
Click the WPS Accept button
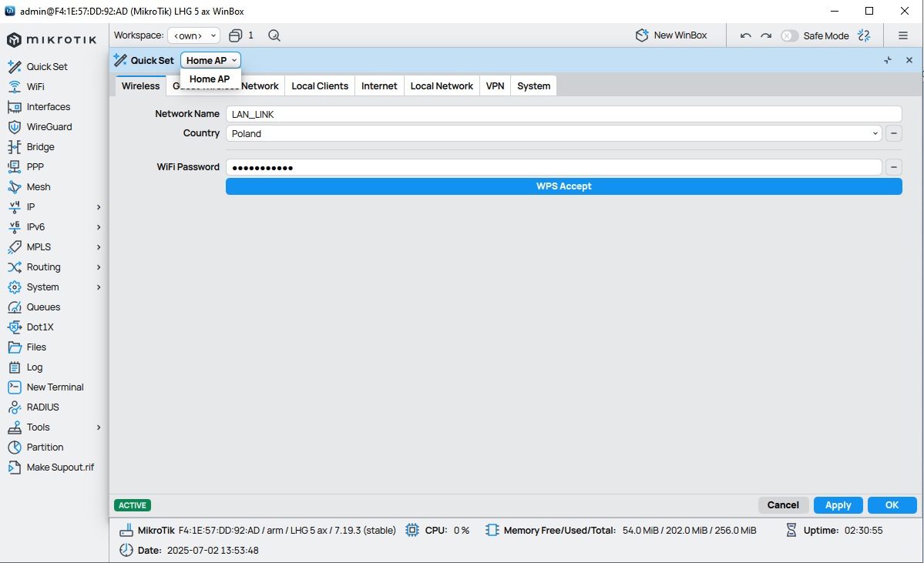pos(564,186)
